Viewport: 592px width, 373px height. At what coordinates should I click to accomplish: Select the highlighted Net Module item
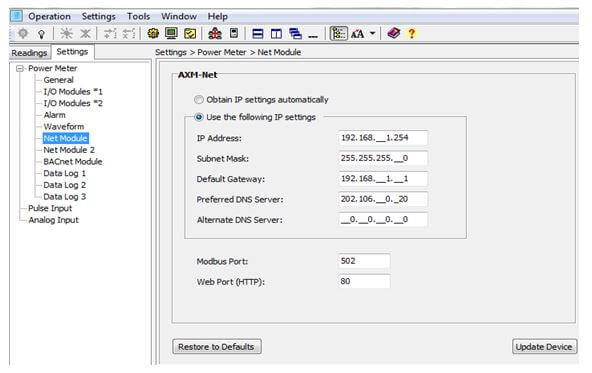tap(66, 139)
